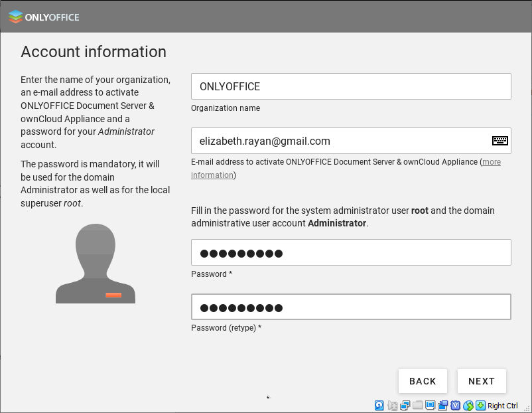Click the user avatar silhouette image
This screenshot has height=413, width=532.
tap(96, 264)
